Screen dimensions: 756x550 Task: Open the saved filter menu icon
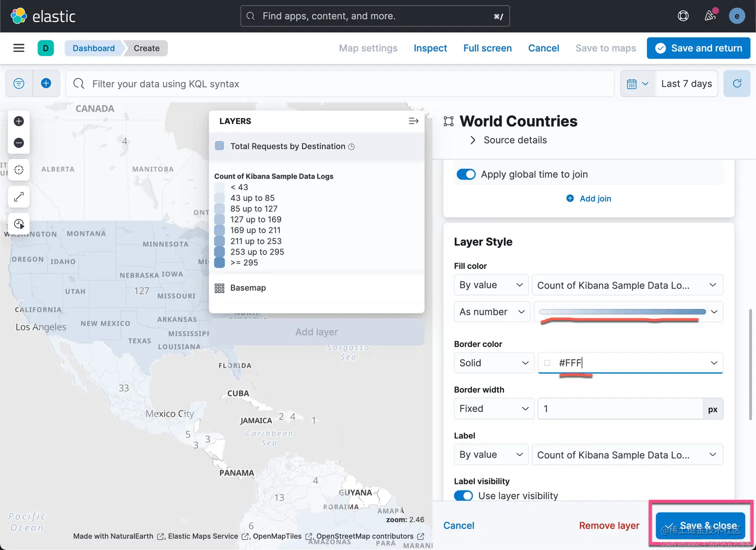[19, 83]
